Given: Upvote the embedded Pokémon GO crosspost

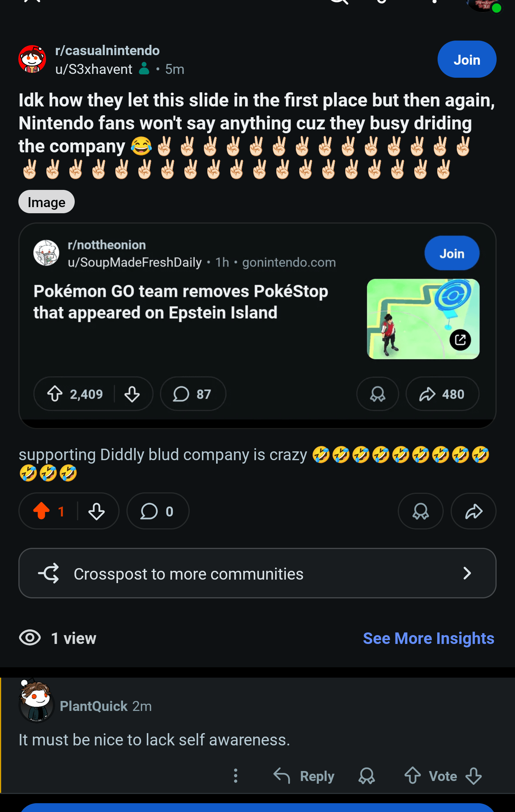Looking at the screenshot, I should point(55,394).
